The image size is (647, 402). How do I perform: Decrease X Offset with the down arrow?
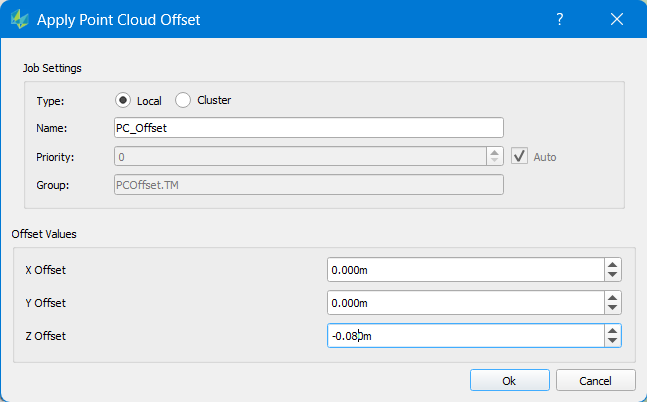[613, 275]
